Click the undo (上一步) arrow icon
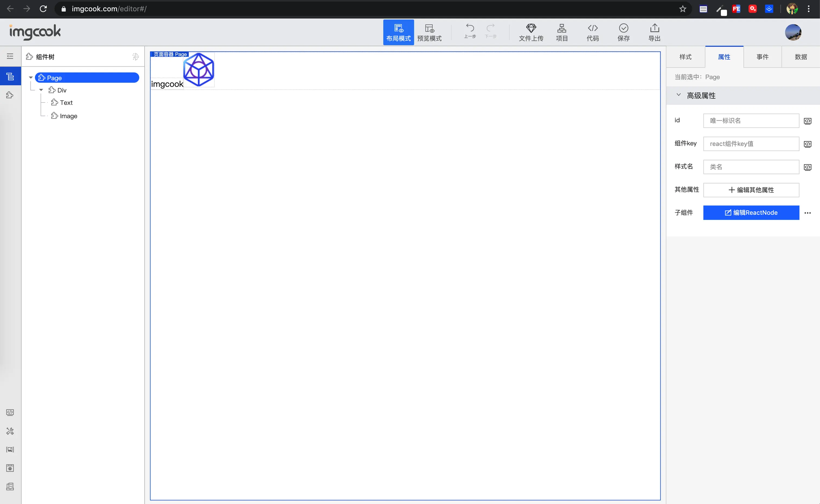The height and width of the screenshot is (504, 820). [470, 28]
